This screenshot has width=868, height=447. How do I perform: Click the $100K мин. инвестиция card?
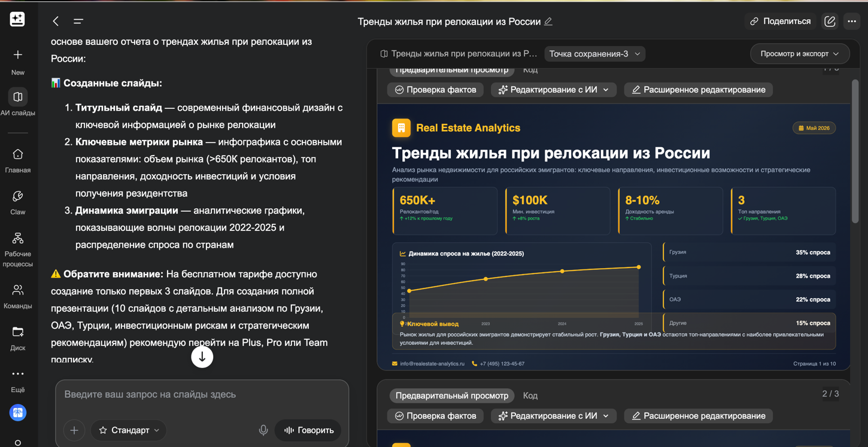click(557, 211)
